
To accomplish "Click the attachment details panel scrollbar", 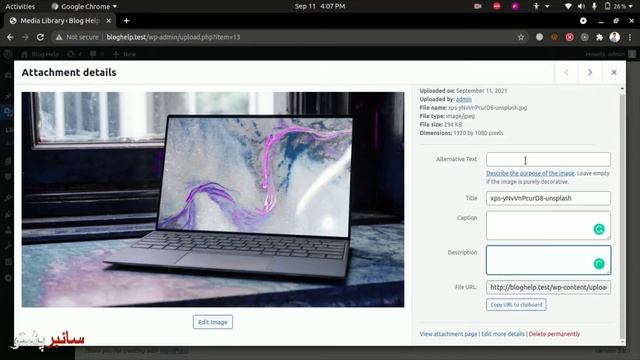I will [x=622, y=214].
